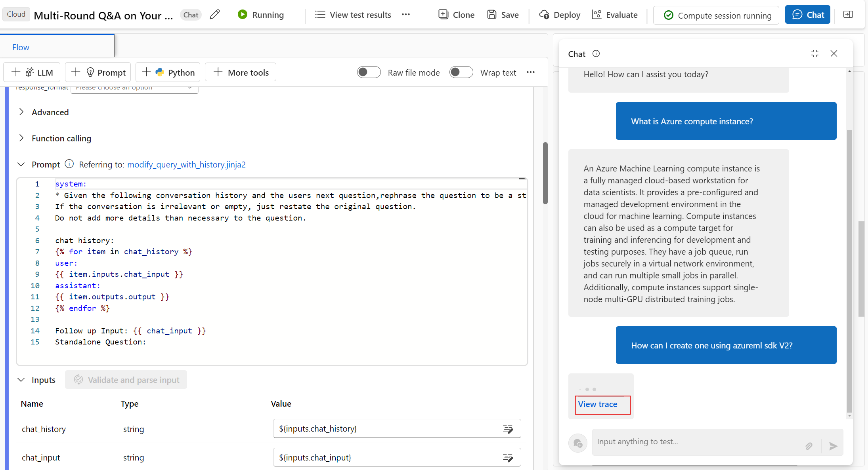868x470 pixels.
Task: Click the attachment paperclip icon in chat
Action: point(809,446)
